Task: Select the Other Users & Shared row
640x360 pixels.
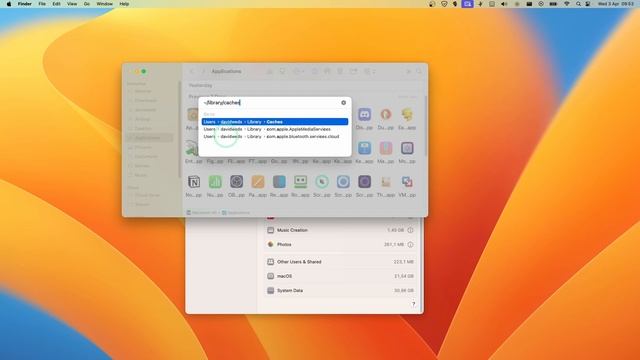Action: tap(340, 262)
